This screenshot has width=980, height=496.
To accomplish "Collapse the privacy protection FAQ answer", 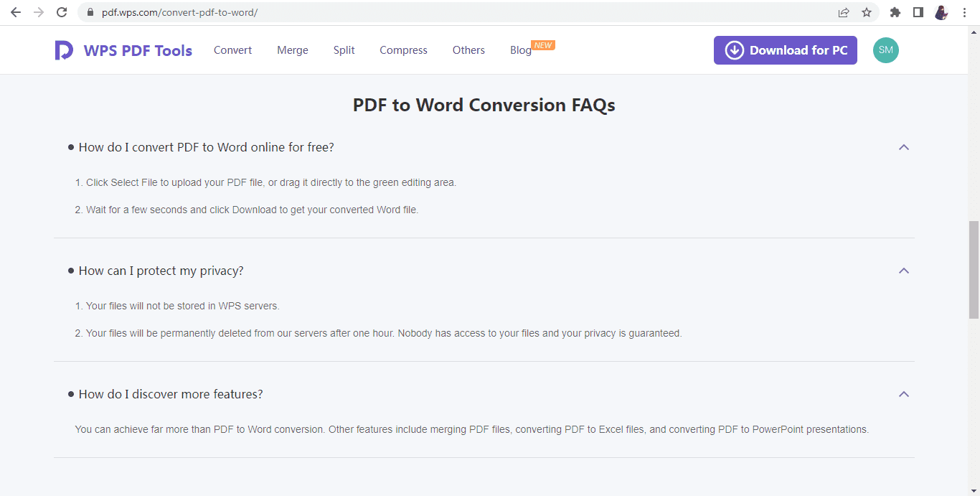I will (x=903, y=271).
